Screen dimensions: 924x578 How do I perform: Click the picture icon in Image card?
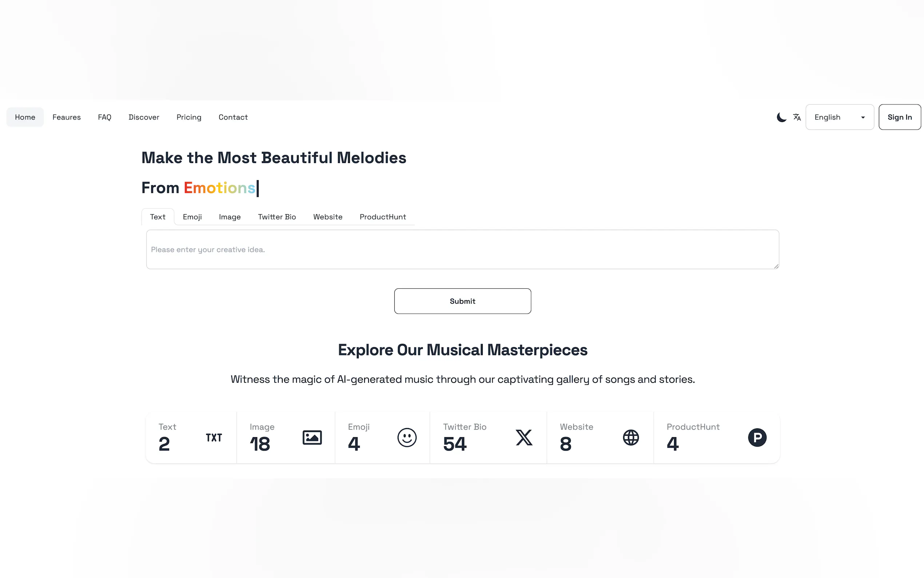click(312, 438)
